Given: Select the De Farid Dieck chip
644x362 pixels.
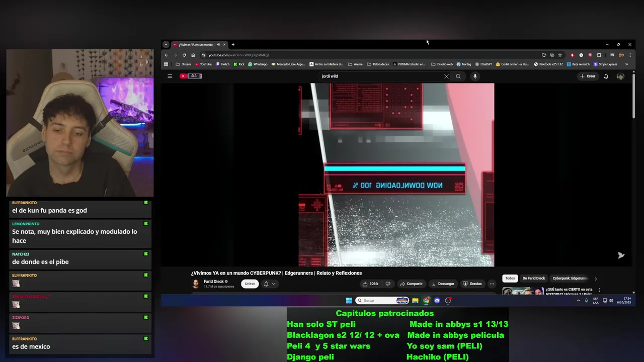Looking at the screenshot, I should (533, 279).
